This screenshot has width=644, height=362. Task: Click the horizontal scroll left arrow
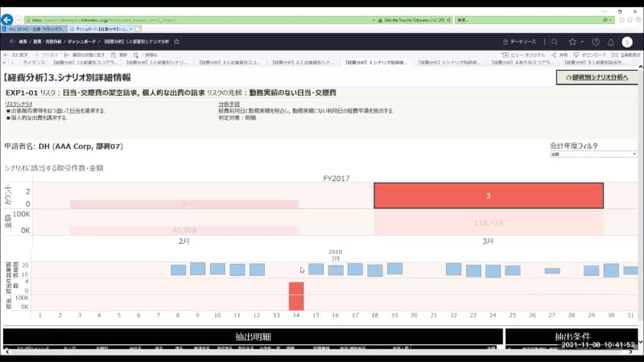(x=7, y=352)
